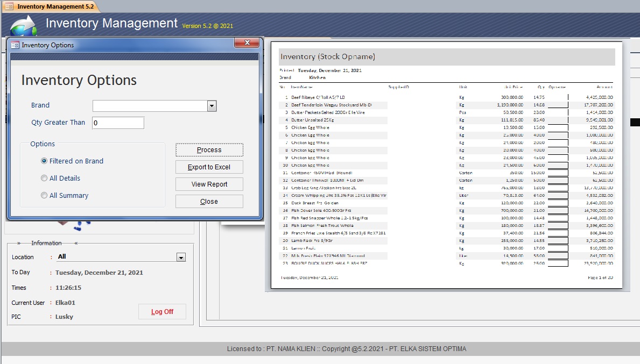The image size is (640, 364).
Task: Choose the All Details radio option
Action: click(x=44, y=178)
